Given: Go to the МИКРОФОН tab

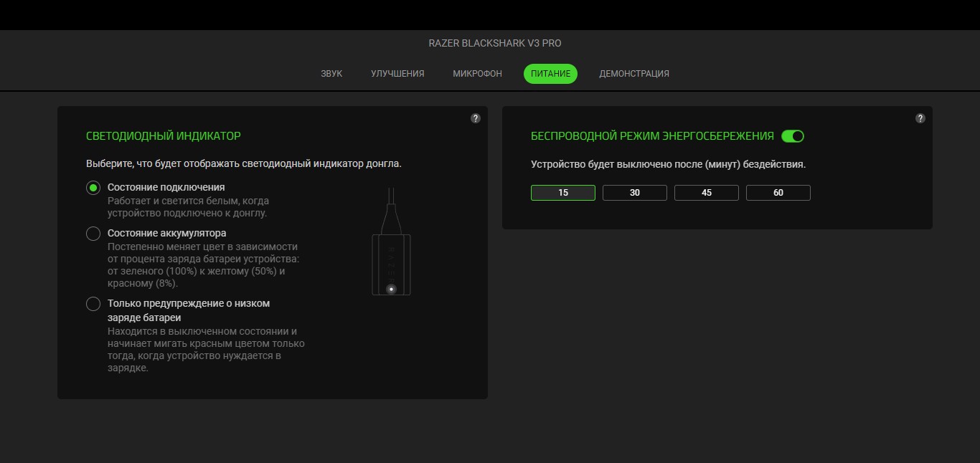Looking at the screenshot, I should point(477,74).
